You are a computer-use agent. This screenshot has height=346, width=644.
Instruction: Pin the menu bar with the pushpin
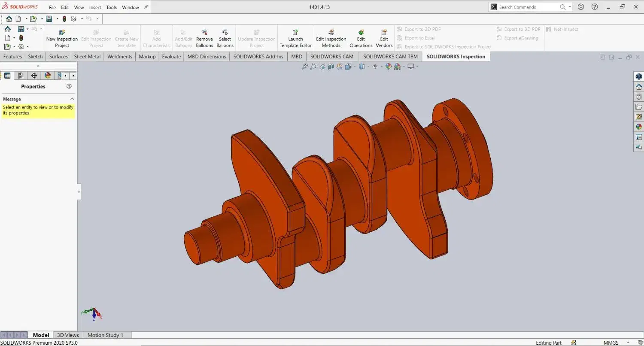pyautogui.click(x=146, y=7)
